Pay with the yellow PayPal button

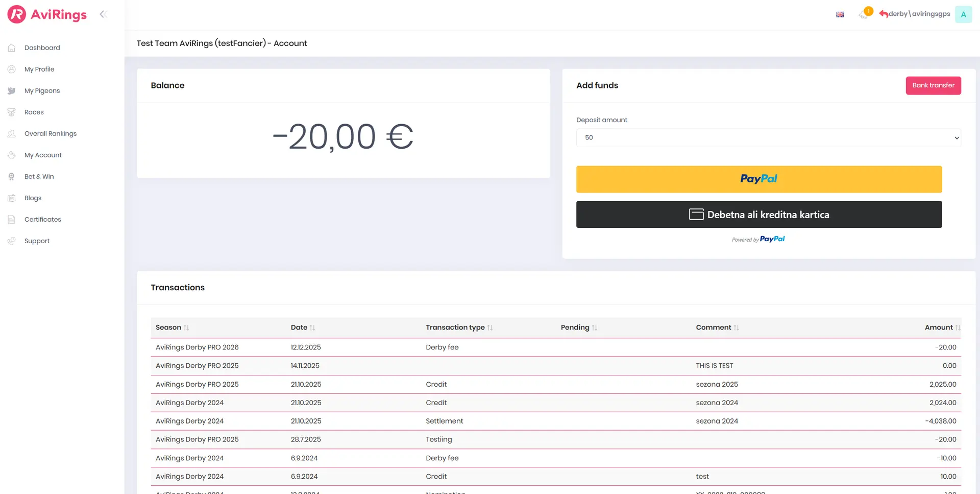pos(758,179)
